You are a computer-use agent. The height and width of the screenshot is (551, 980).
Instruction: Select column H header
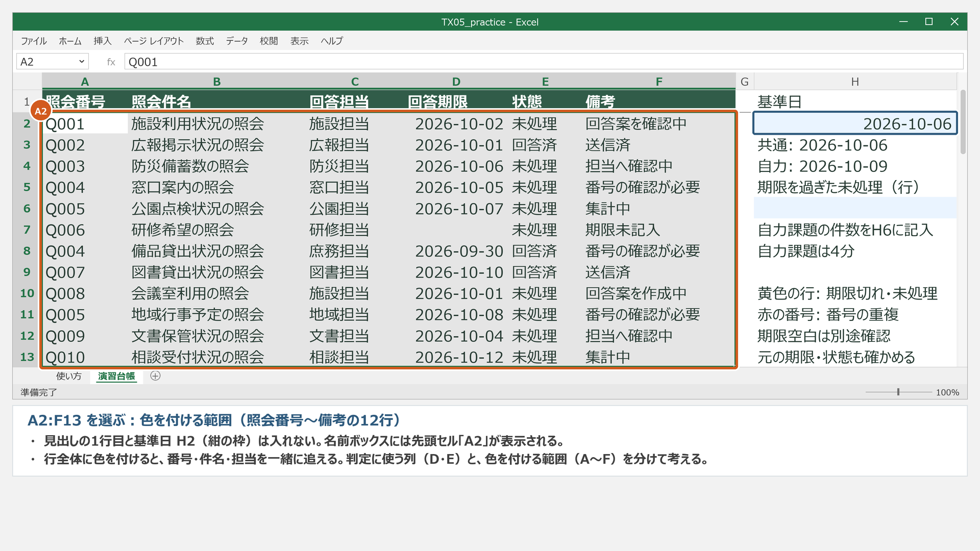click(x=855, y=82)
